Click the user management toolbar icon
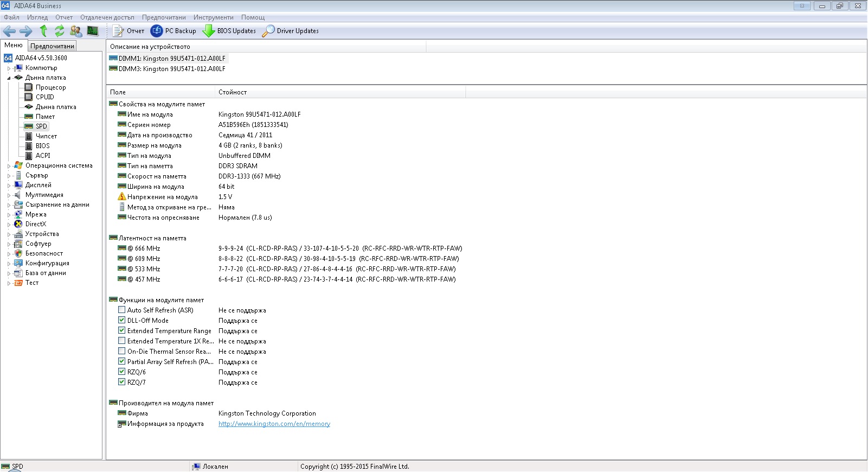Image resolution: width=868 pixels, height=472 pixels. click(x=76, y=31)
